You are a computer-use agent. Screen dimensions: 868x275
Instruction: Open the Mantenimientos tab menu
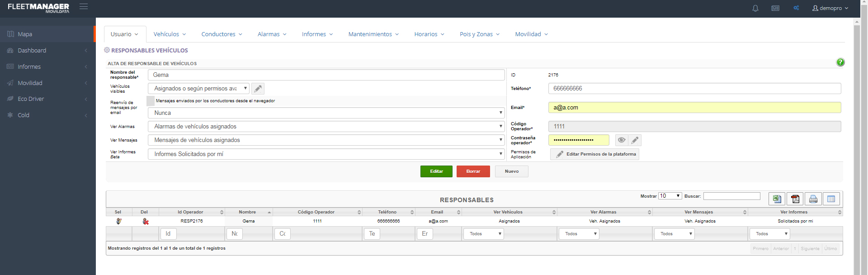[x=373, y=34]
